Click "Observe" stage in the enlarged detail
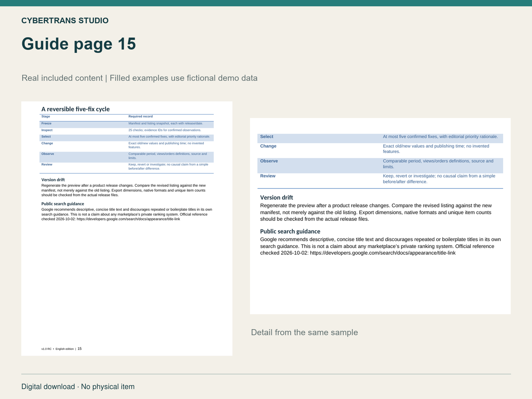Image resolution: width=532 pixels, height=399 pixels. click(x=269, y=161)
